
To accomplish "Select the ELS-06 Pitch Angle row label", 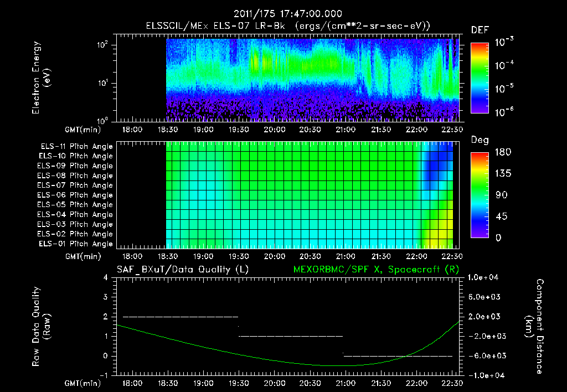I will (75, 195).
